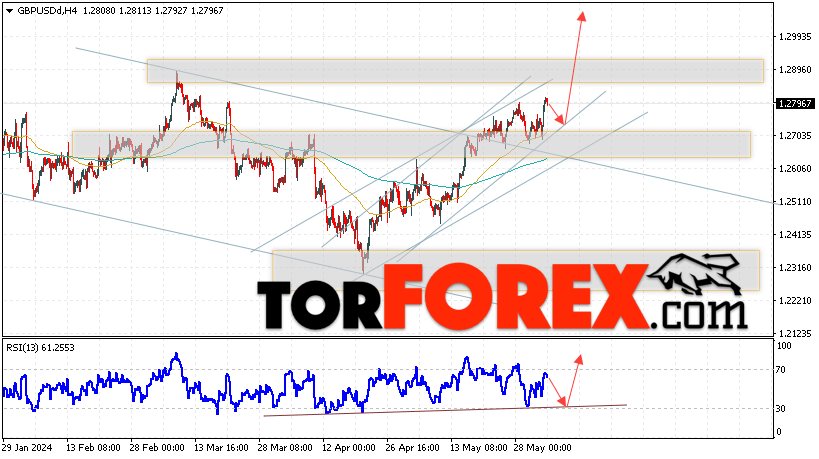Click the 1.21235 price axis label
This screenshot has height=459, width=819.
point(795,333)
